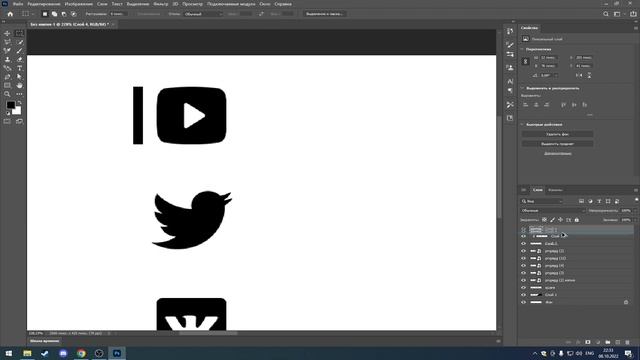Open the Файл menu
The width and height of the screenshot is (640, 360).
pyautogui.click(x=18, y=4)
